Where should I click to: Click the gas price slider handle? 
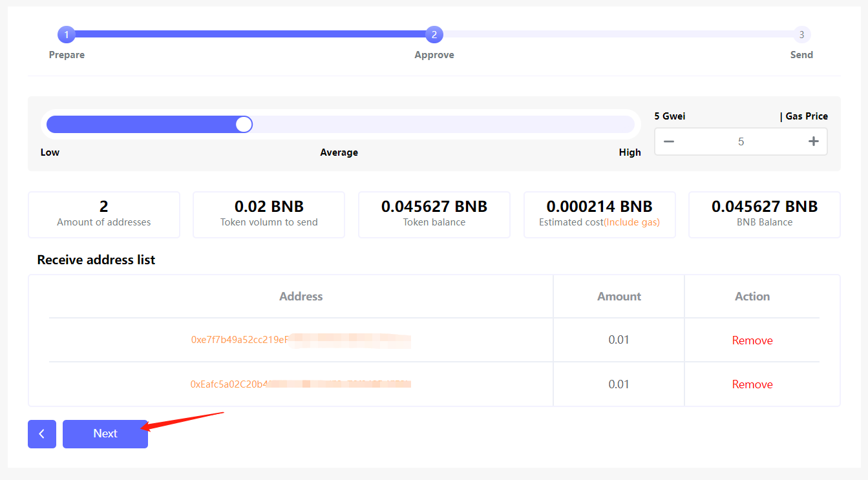coord(244,125)
